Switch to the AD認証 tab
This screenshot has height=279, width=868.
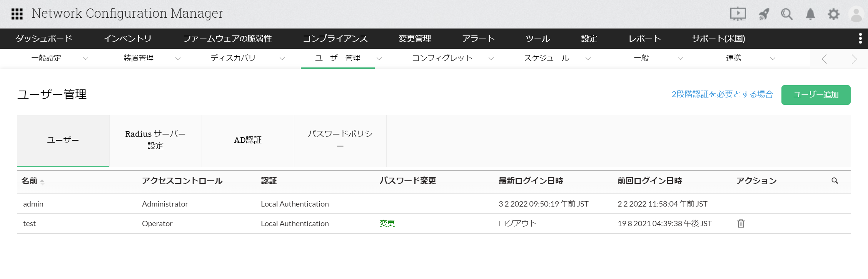click(248, 140)
